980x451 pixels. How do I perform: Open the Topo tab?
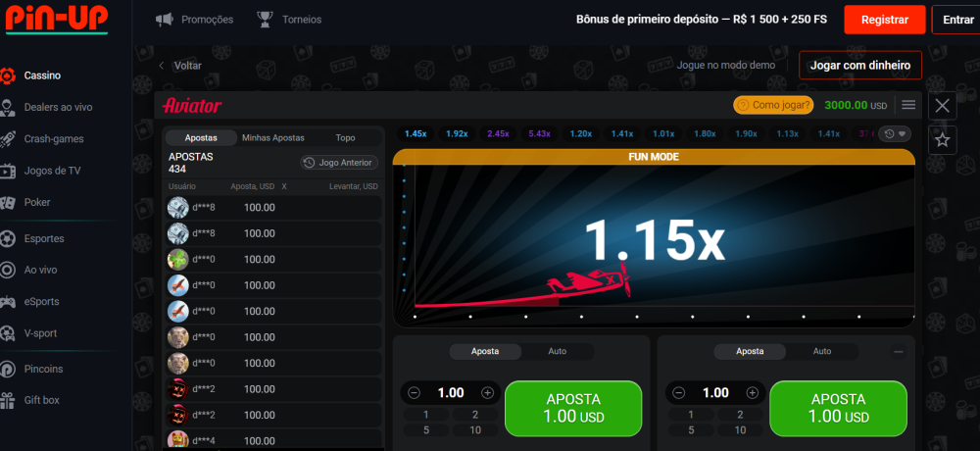(x=345, y=138)
